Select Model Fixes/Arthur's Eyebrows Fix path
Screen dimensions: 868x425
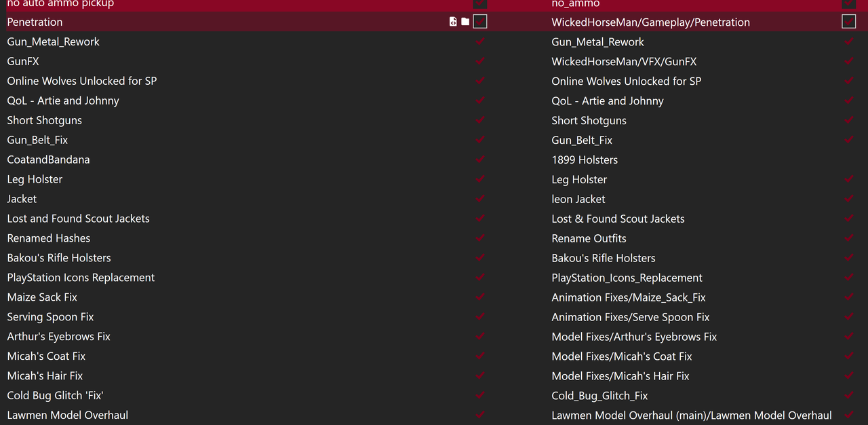click(x=634, y=337)
